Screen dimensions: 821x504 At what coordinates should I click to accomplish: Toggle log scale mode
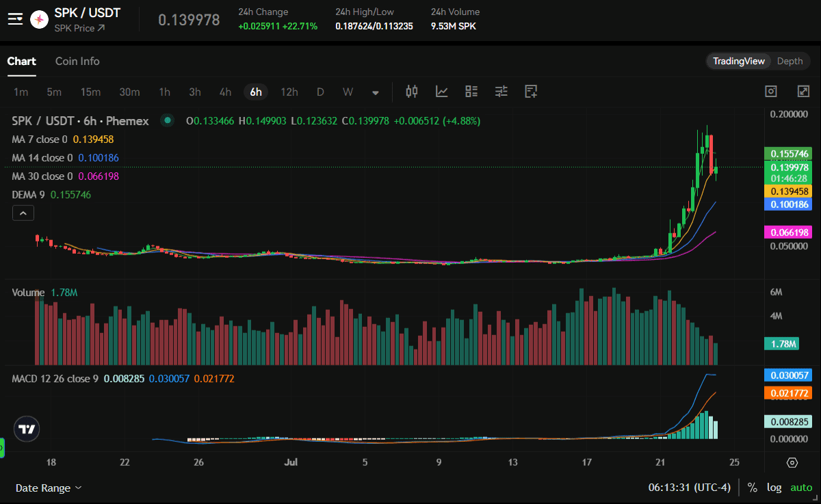coord(774,488)
